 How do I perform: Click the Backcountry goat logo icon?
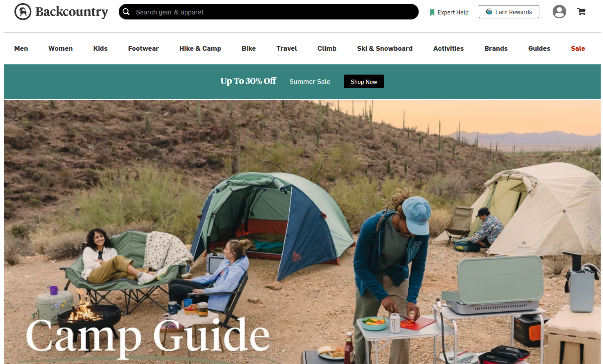(23, 12)
